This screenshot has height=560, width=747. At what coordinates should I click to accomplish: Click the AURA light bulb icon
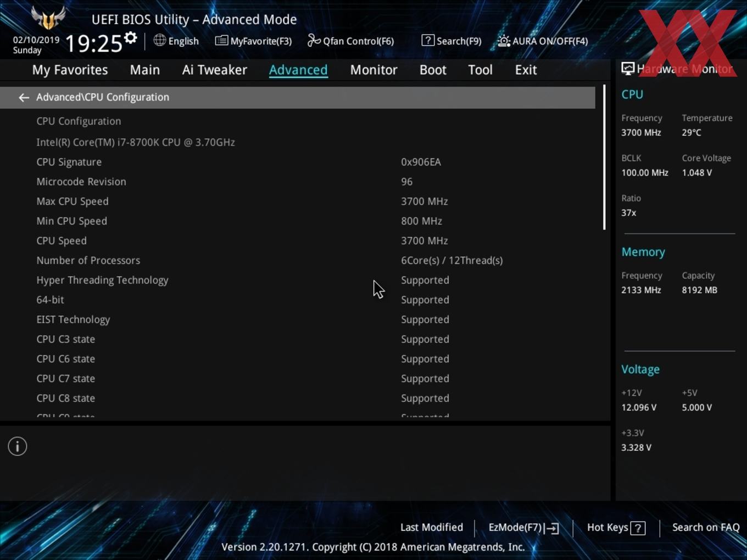click(x=504, y=41)
